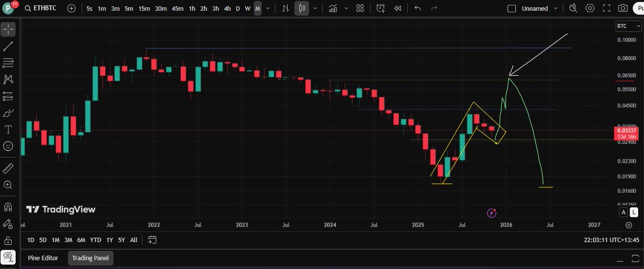This screenshot has width=644, height=269.
Task: Set date range to YTD
Action: click(x=96, y=239)
